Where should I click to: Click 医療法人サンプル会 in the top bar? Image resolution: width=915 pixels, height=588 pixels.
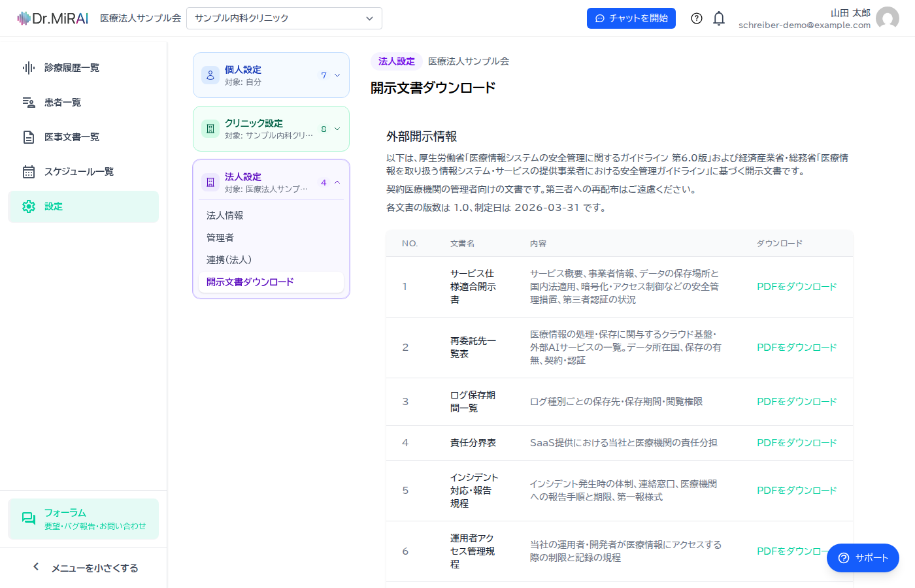point(141,18)
